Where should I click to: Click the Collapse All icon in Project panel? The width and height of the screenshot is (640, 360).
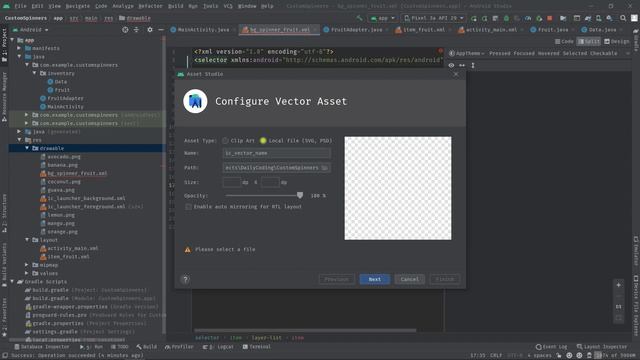click(x=136, y=30)
